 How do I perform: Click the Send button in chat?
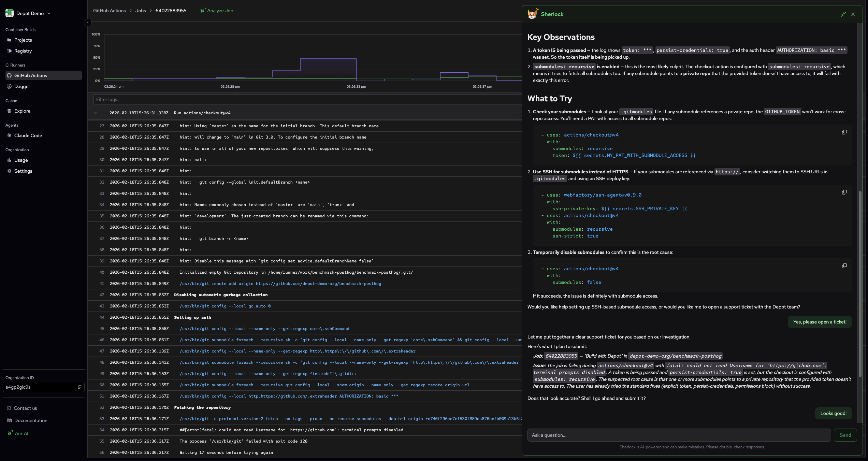(845, 435)
